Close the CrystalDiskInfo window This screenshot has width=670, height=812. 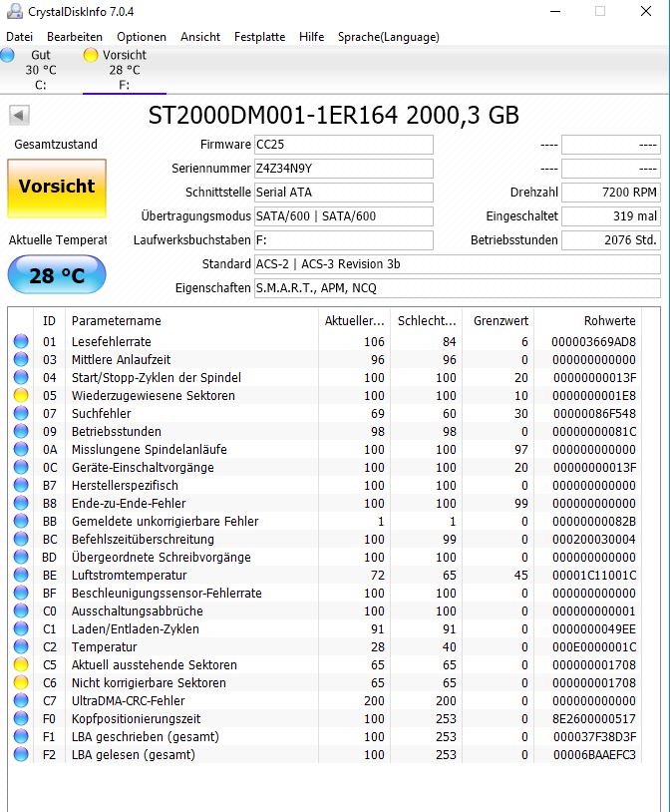point(646,11)
